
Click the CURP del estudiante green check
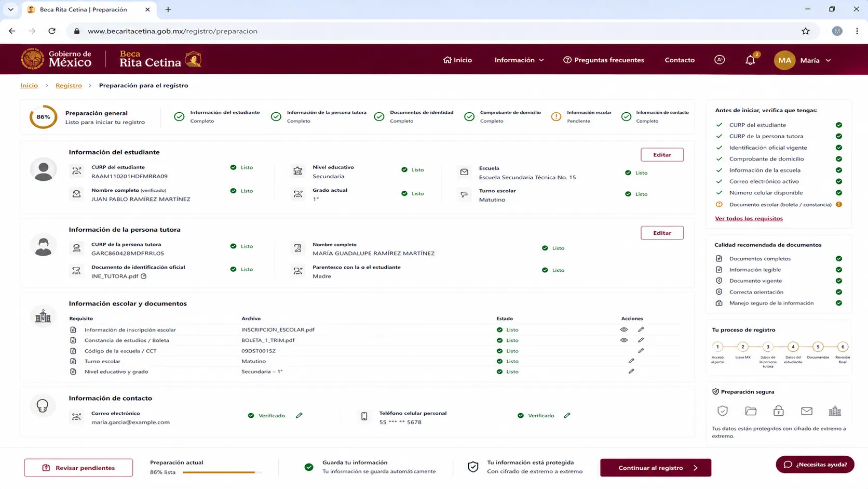click(x=839, y=125)
